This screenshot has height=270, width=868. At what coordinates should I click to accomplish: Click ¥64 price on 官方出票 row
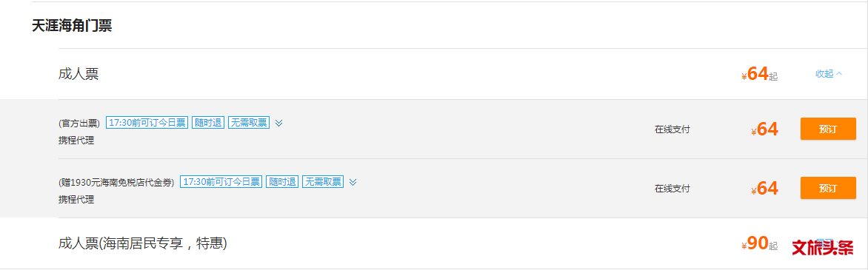coord(765,129)
